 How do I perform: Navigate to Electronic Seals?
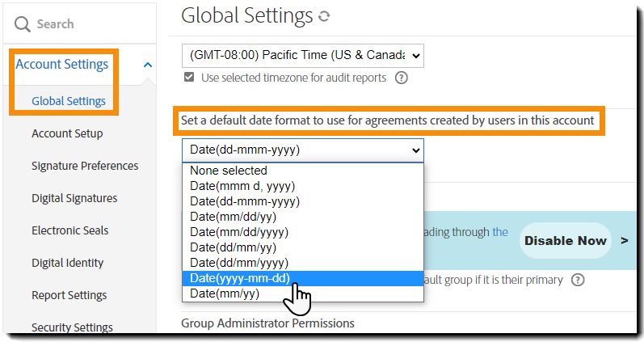(x=70, y=230)
